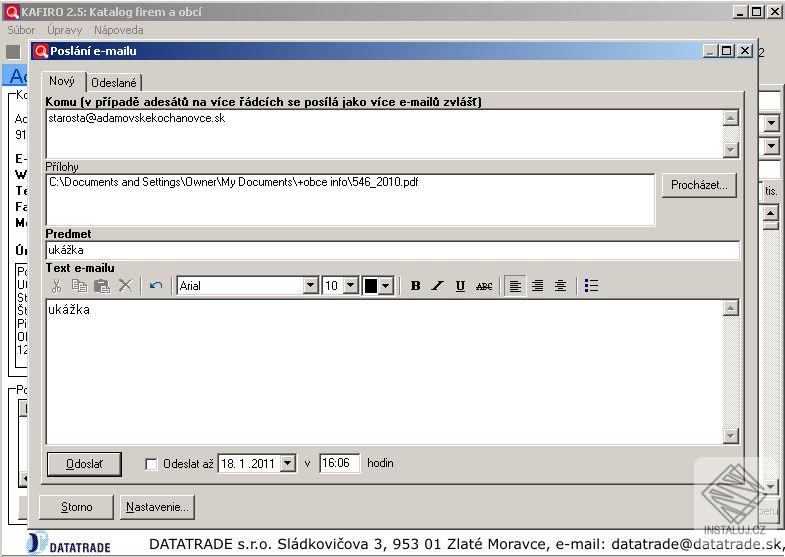Minimize the Poslání e-mailu dialog
Screen dimensions: 785x557
(710, 51)
